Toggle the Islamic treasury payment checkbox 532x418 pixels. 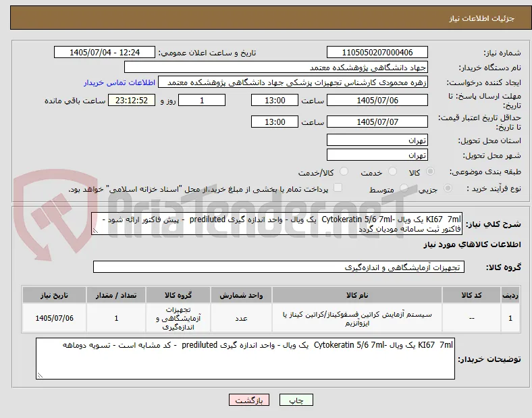338,188
